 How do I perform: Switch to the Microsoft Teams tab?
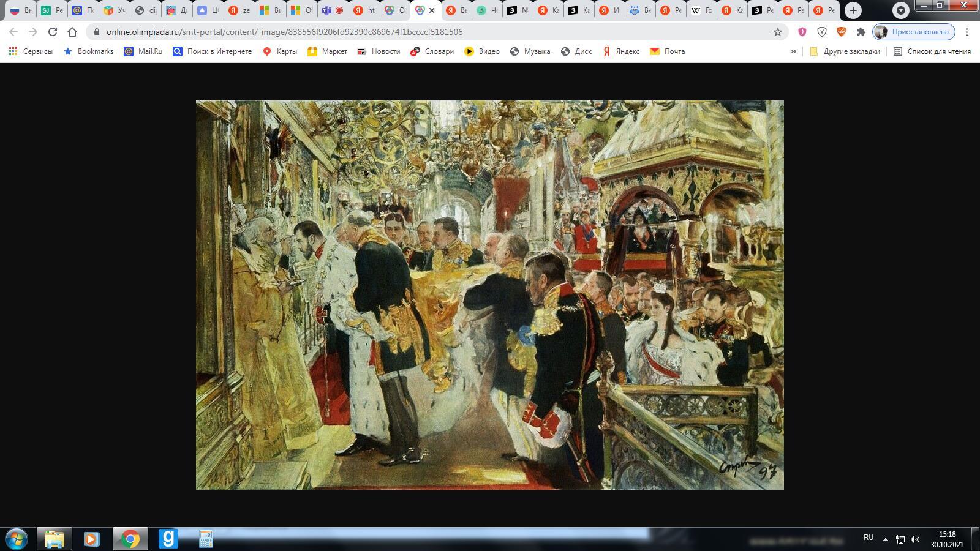[333, 10]
